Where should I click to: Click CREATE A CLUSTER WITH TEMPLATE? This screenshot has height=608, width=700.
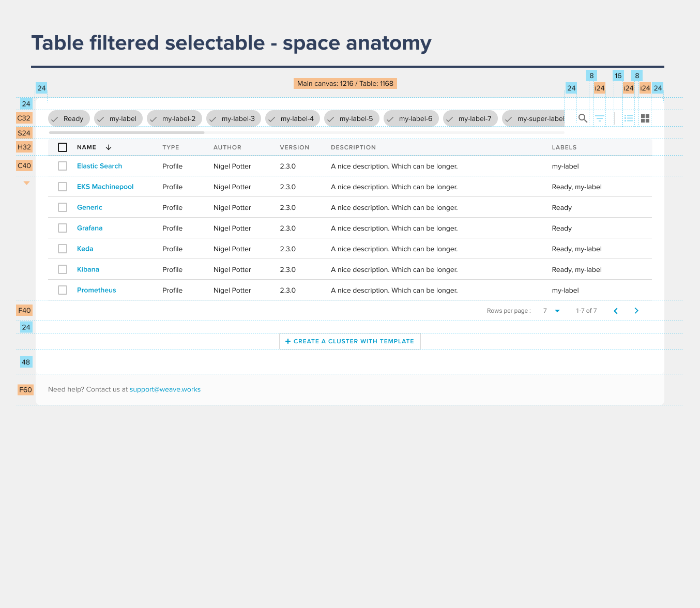click(350, 341)
